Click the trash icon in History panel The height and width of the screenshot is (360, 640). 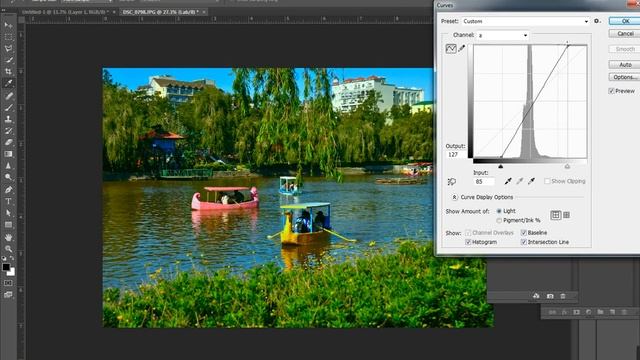[x=562, y=296]
